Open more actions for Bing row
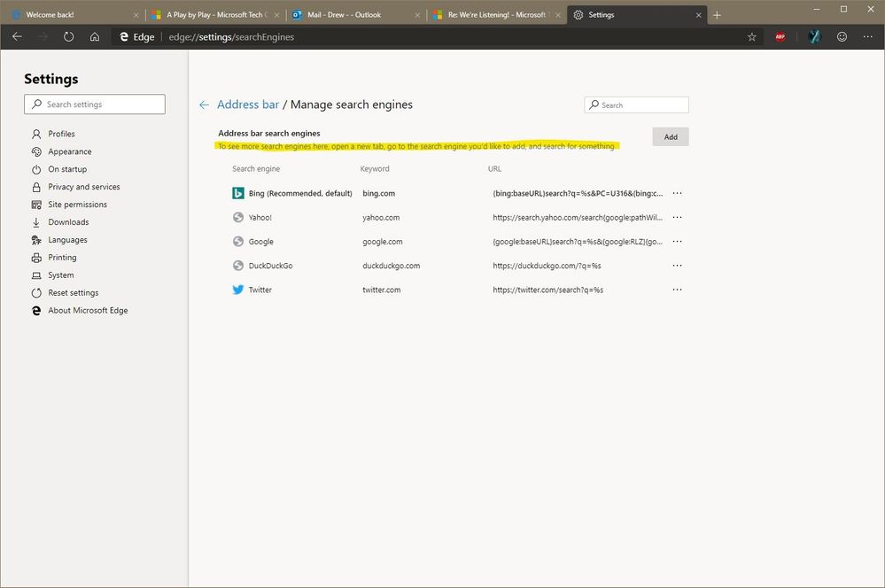 click(x=678, y=193)
